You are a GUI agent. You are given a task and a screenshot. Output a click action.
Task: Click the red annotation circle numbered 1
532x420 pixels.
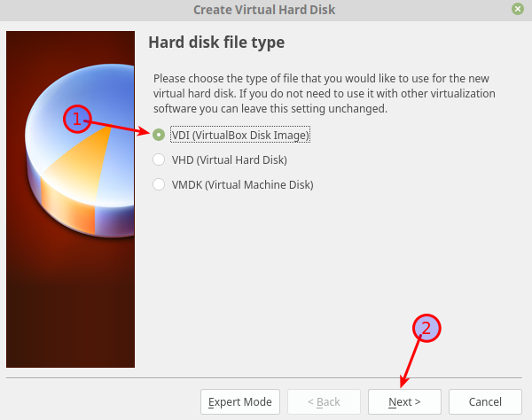tap(77, 119)
